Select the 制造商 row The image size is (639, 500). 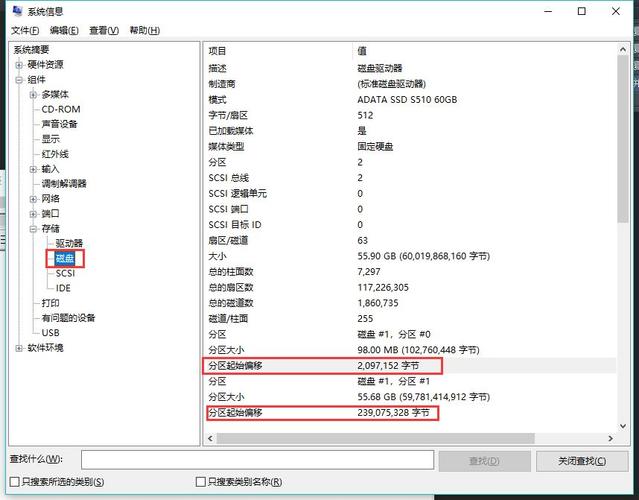[410, 84]
